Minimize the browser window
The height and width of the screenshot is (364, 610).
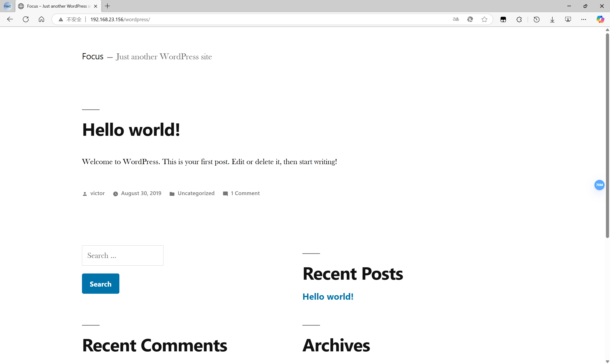(569, 6)
